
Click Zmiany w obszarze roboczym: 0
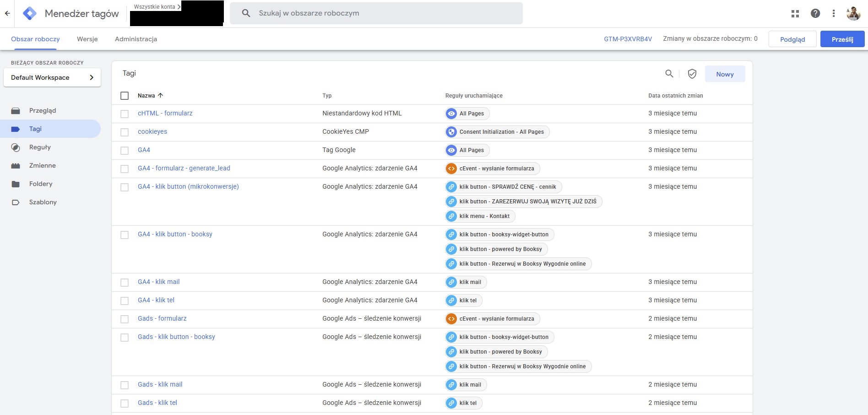[x=710, y=38]
